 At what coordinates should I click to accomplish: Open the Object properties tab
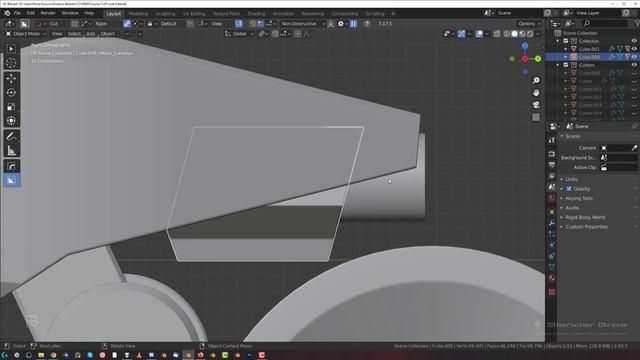coord(552,212)
